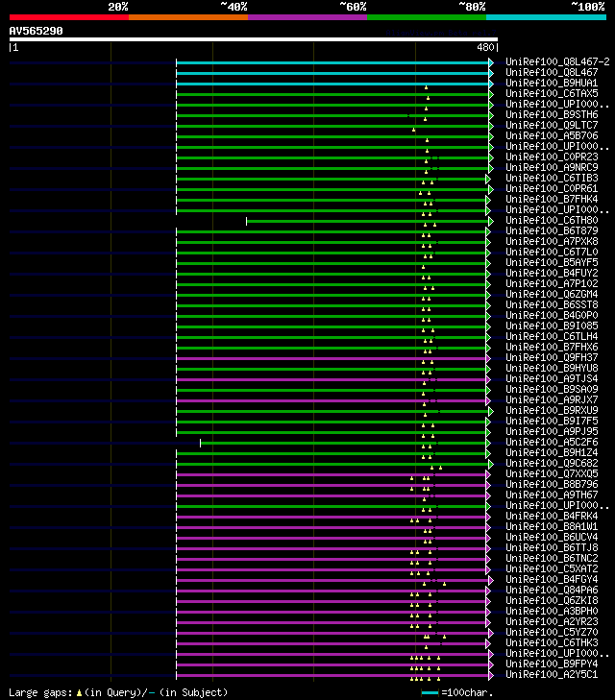Select the UniRef100_A9NRC9 label

coord(552,167)
